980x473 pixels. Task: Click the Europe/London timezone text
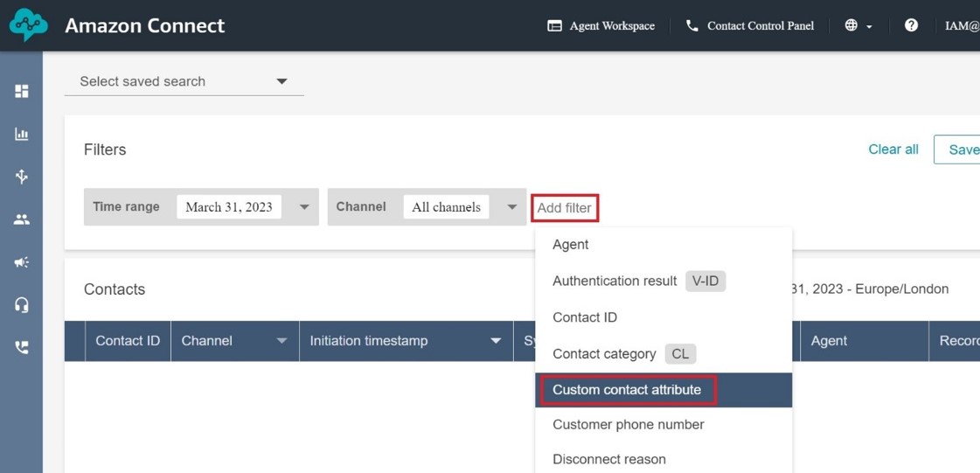902,289
